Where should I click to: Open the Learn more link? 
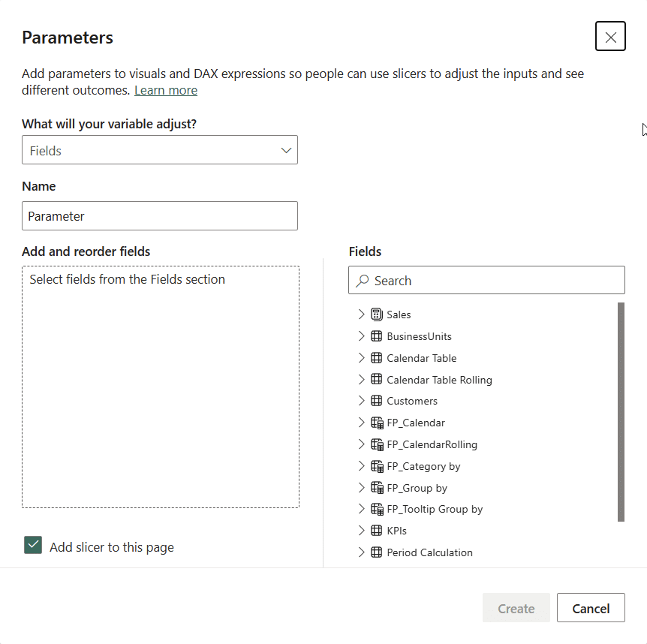165,90
